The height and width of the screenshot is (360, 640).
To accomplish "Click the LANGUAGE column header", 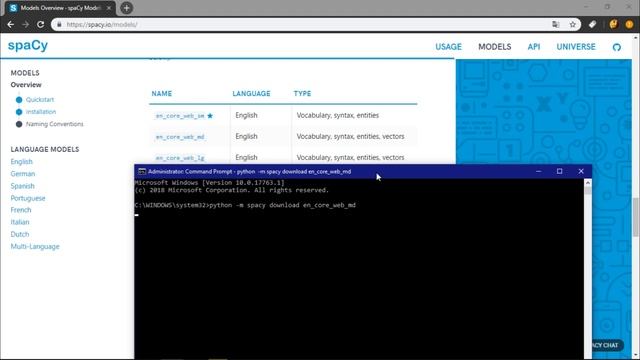I will (x=251, y=93).
